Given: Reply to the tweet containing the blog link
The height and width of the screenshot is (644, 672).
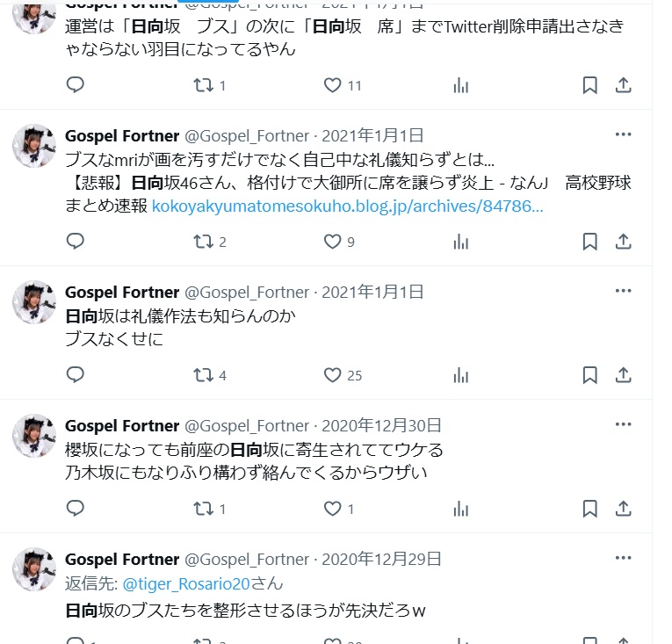Looking at the screenshot, I should (x=76, y=242).
